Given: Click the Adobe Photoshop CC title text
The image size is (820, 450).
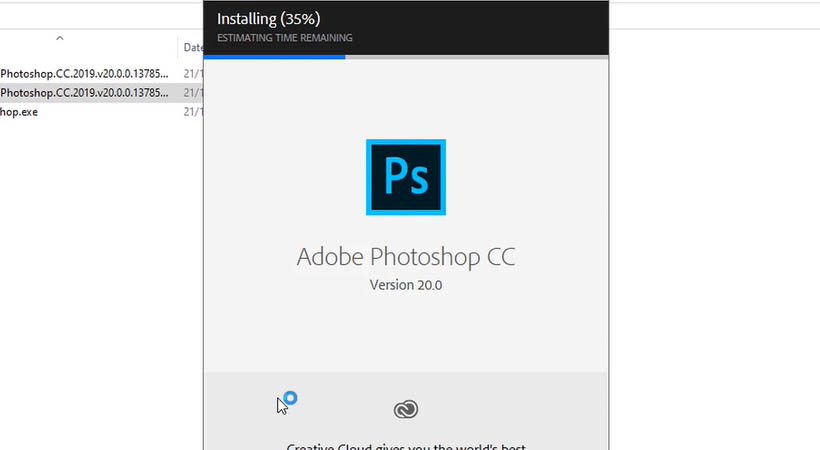Looking at the screenshot, I should click(406, 256).
